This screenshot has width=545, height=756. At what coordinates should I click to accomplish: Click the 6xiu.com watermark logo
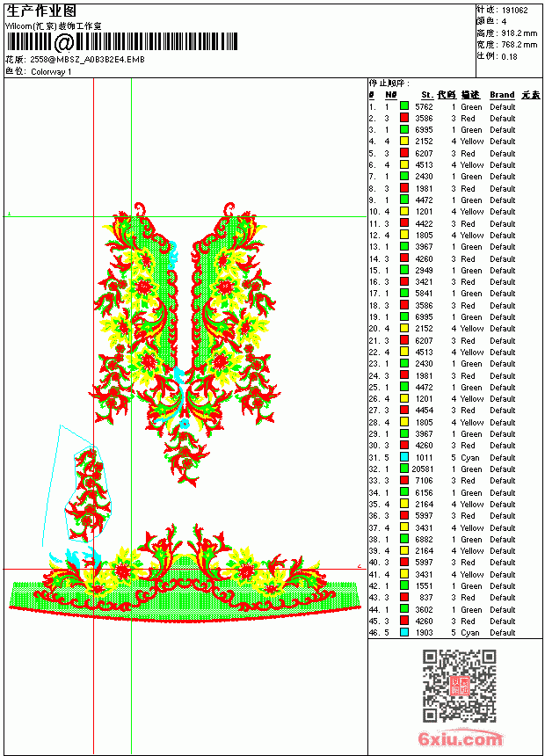point(460,738)
